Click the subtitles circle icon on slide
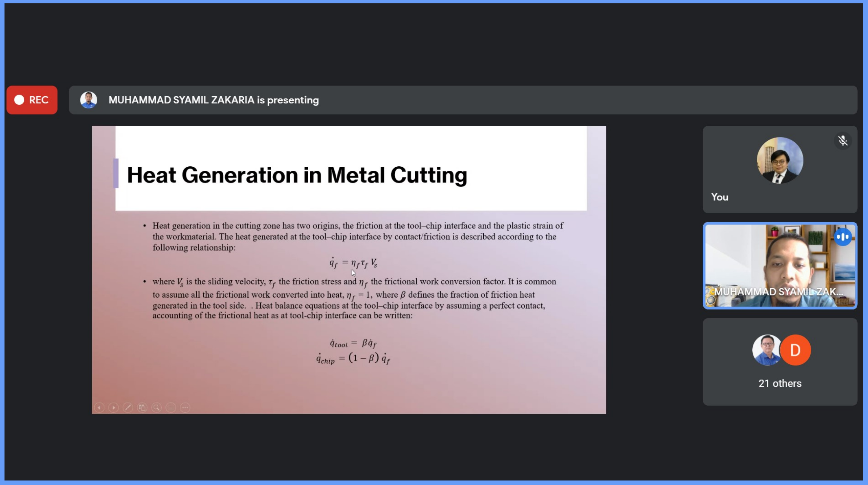Screen dimensions: 868x485 (171, 408)
